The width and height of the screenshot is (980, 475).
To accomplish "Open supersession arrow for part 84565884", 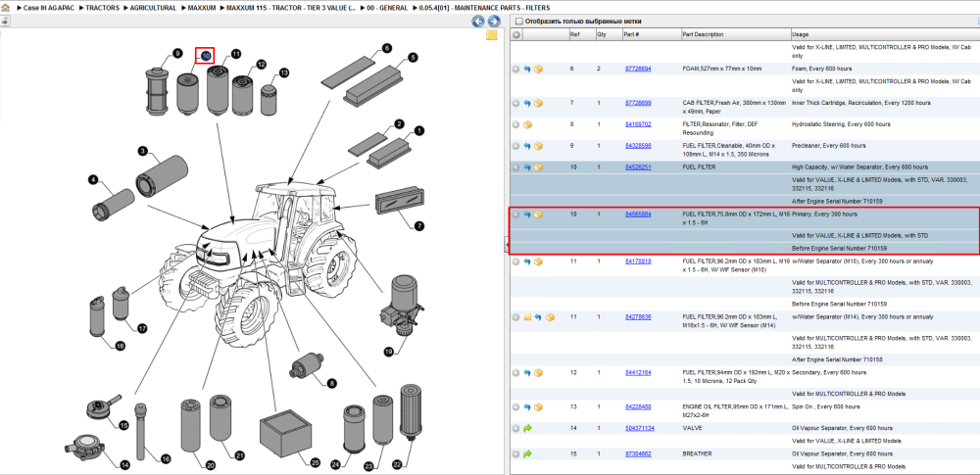I will [527, 214].
